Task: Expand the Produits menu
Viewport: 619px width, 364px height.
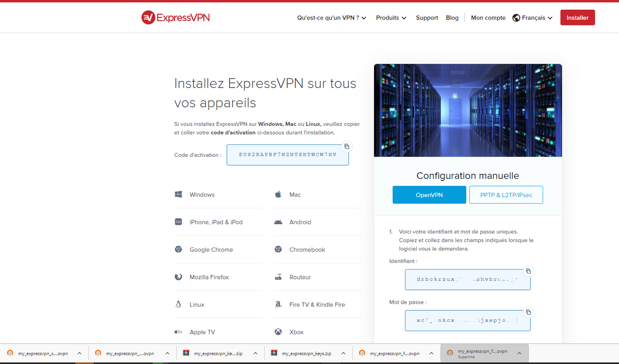Action: click(391, 18)
